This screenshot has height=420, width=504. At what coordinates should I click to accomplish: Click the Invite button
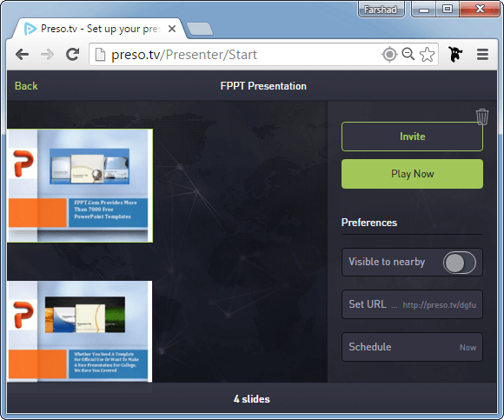coord(412,137)
